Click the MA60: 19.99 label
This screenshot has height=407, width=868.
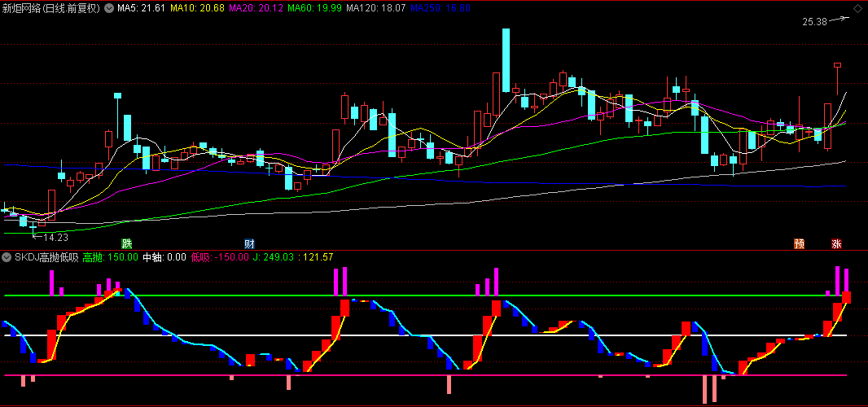tap(314, 8)
